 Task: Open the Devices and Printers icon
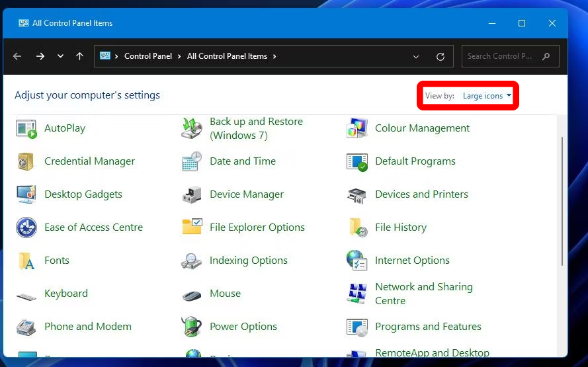[357, 195]
